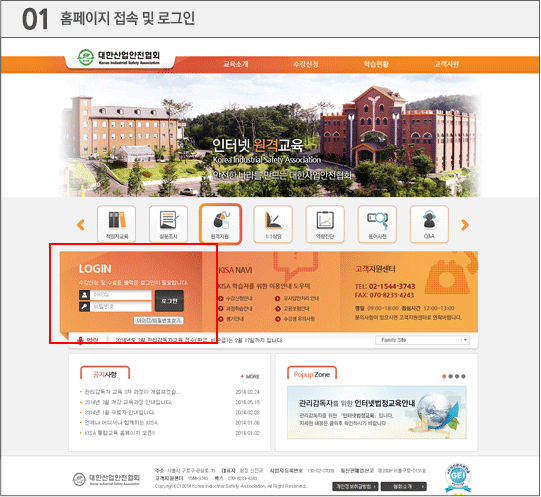Click the right orange carousel arrow
541x497 pixels.
pyautogui.click(x=465, y=225)
